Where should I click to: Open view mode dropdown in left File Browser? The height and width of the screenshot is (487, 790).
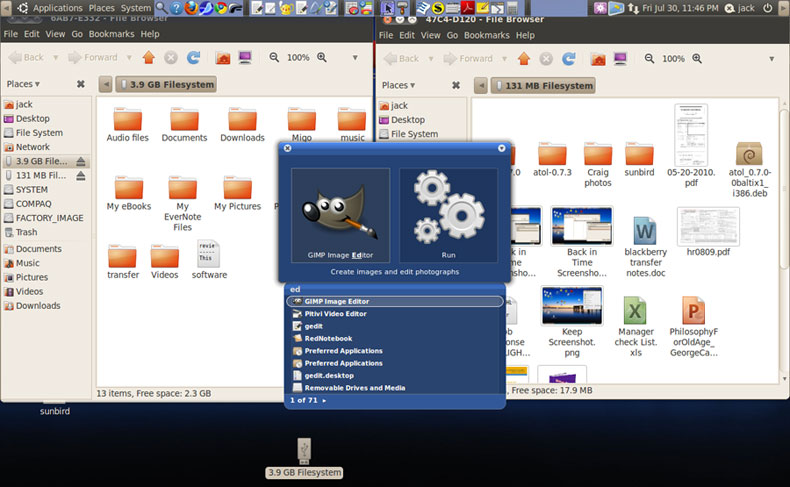tap(355, 57)
